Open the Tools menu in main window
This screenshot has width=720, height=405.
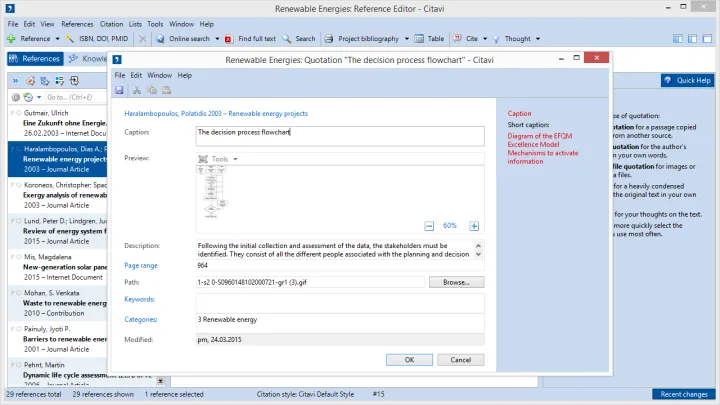[x=155, y=24]
